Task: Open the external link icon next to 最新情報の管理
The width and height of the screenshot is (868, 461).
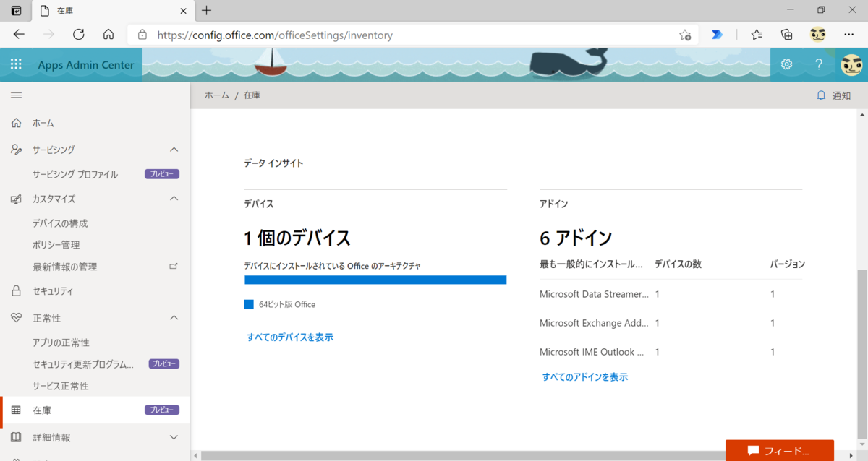Action: (x=174, y=266)
